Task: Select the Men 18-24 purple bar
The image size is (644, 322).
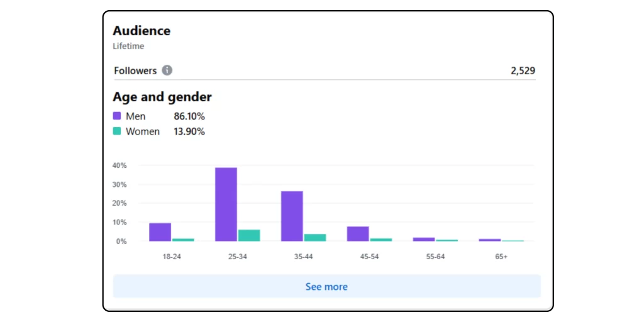Action: (x=160, y=232)
